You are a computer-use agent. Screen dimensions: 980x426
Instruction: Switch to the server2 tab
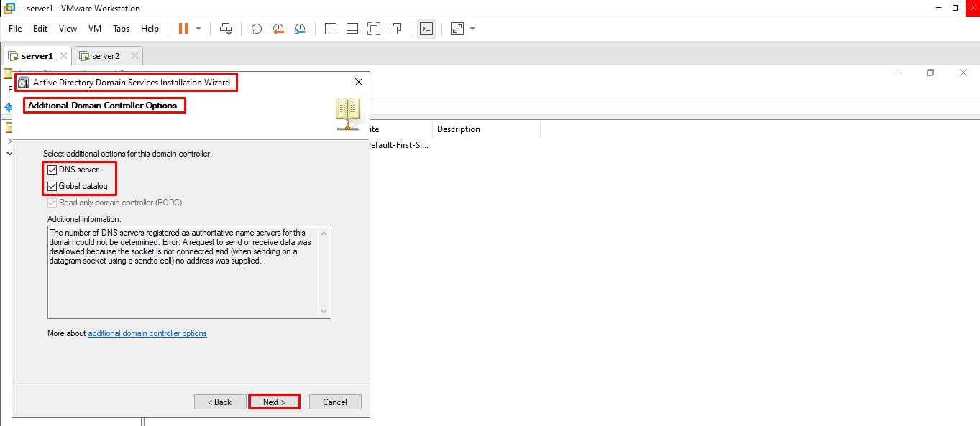108,55
